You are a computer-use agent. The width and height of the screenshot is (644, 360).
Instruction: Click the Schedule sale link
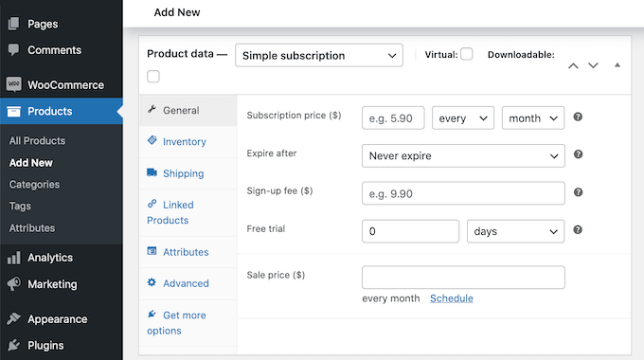452,298
